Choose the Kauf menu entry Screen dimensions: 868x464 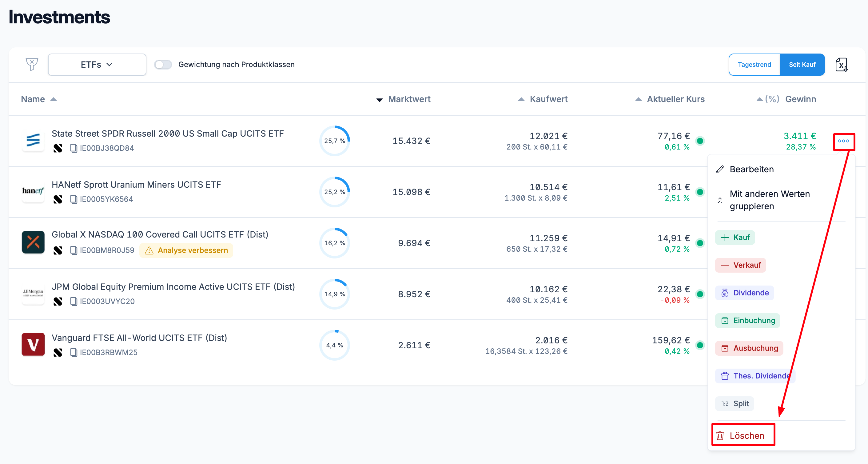click(735, 238)
